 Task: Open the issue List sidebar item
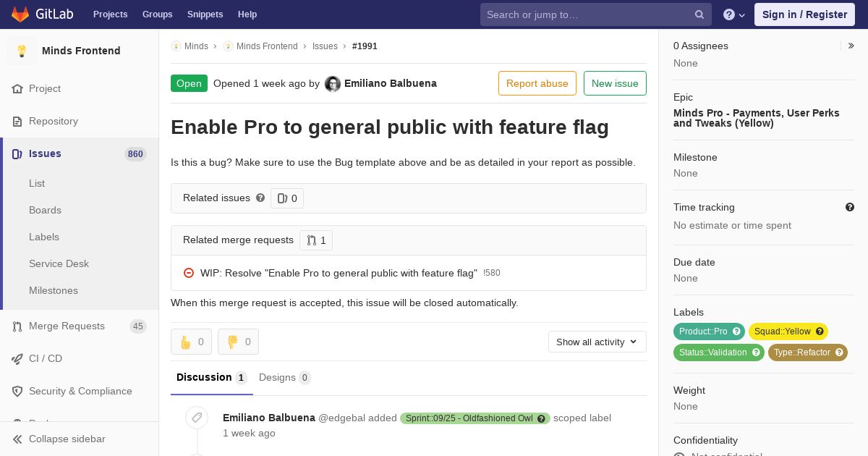[37, 183]
